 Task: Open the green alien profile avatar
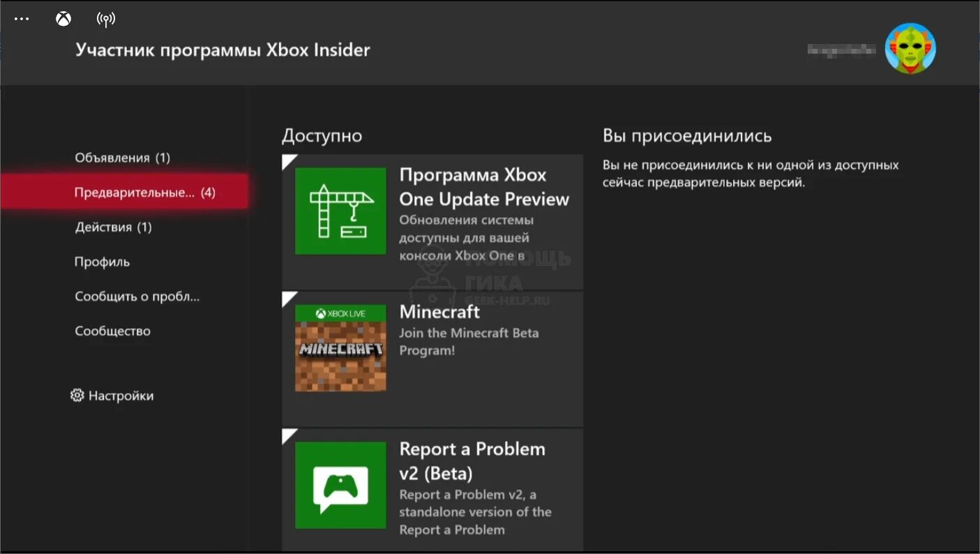(x=910, y=49)
